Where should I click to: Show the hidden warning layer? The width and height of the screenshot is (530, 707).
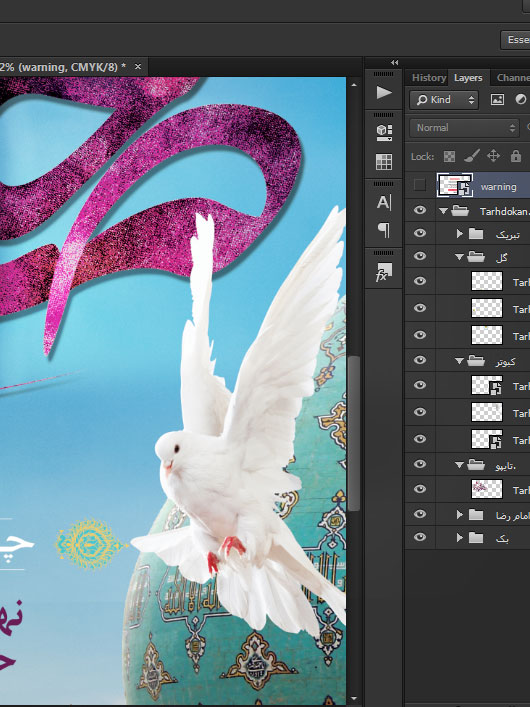pos(419,185)
